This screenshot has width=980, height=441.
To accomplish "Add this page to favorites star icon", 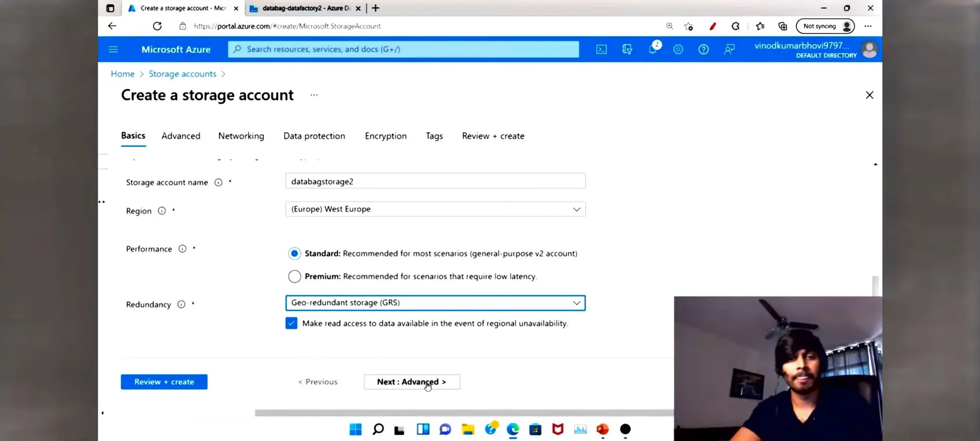I will point(689,26).
